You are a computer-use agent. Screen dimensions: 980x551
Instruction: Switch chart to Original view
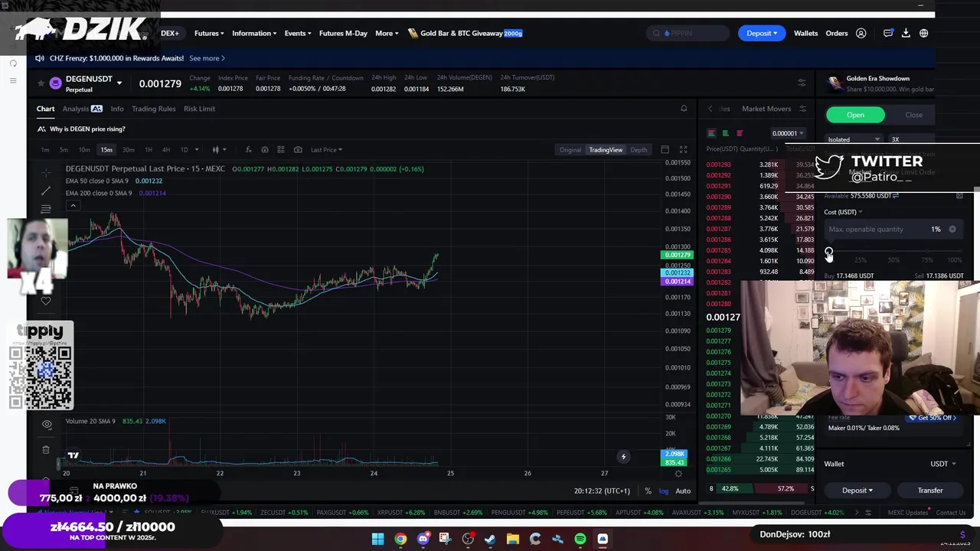point(570,150)
